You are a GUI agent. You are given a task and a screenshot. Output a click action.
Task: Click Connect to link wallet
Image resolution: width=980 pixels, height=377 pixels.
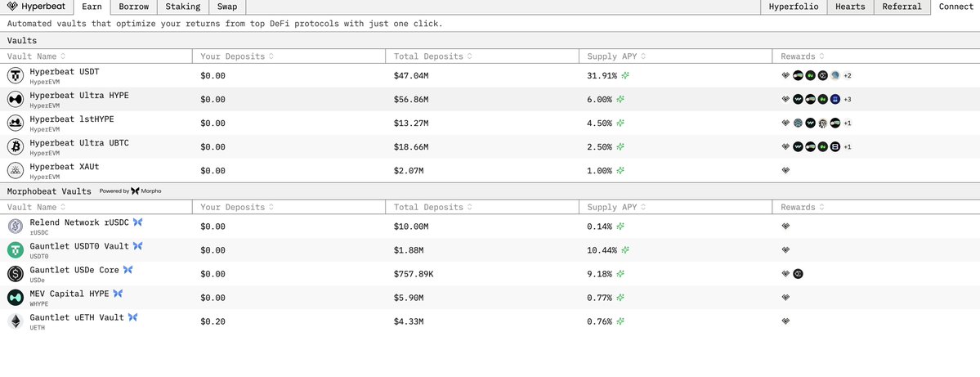[x=955, y=7]
